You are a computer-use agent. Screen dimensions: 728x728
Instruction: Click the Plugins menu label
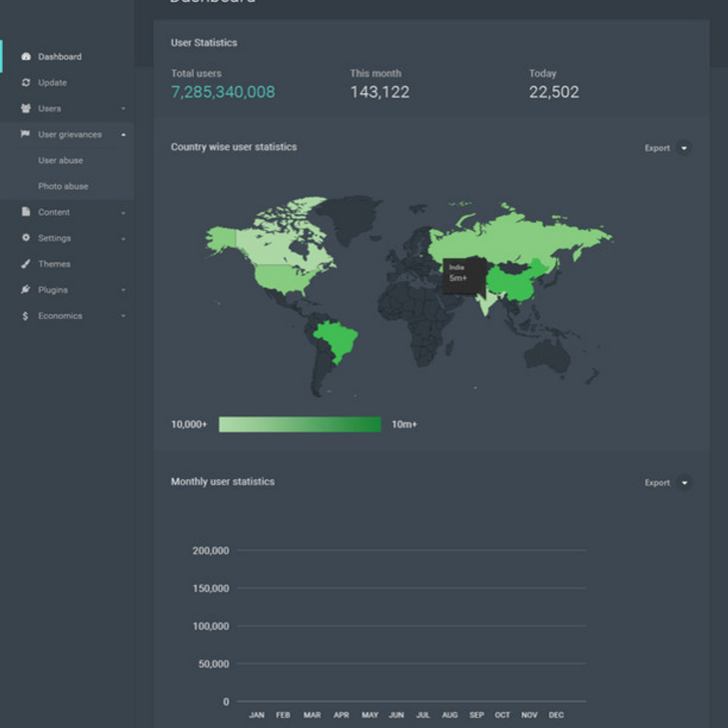(x=53, y=290)
